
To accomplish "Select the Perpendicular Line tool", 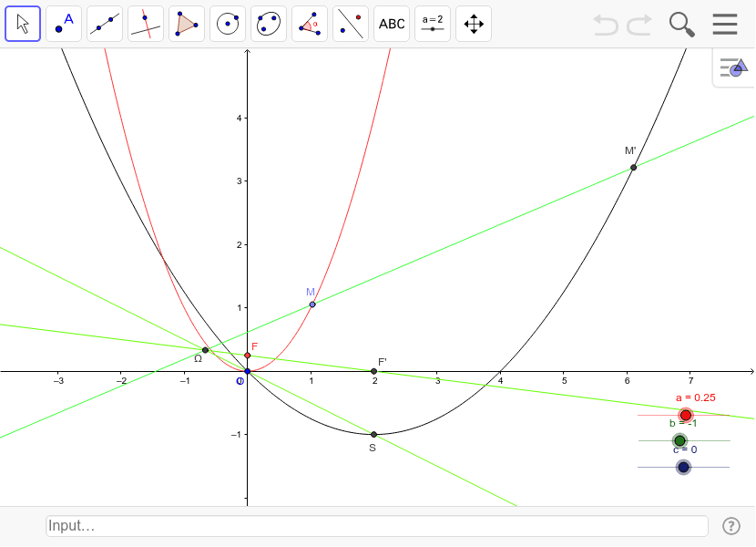I will [146, 24].
